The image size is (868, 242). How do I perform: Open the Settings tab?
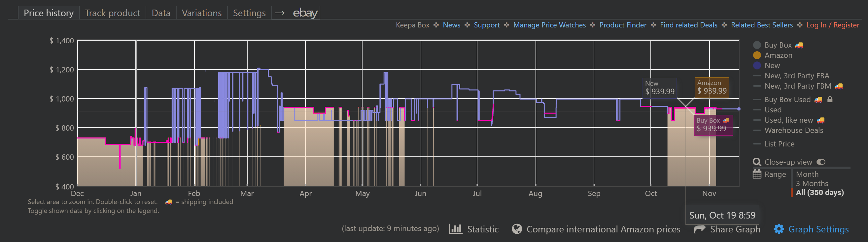tap(249, 13)
